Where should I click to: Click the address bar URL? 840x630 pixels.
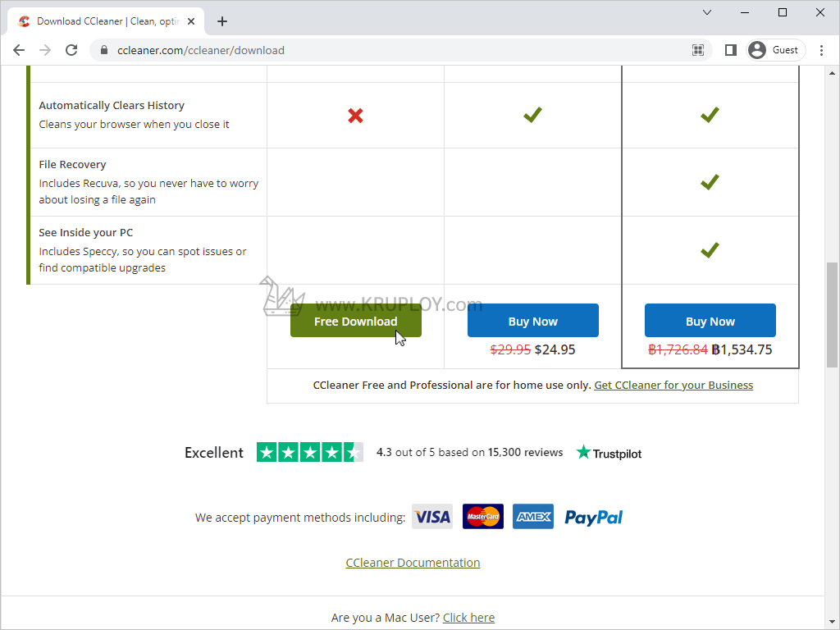[201, 50]
